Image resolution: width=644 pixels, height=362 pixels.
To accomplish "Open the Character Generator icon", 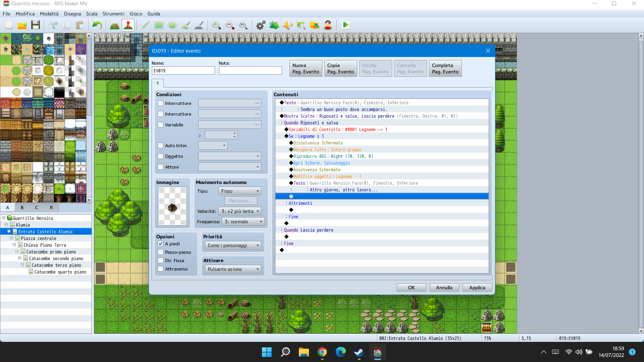I will (328, 25).
